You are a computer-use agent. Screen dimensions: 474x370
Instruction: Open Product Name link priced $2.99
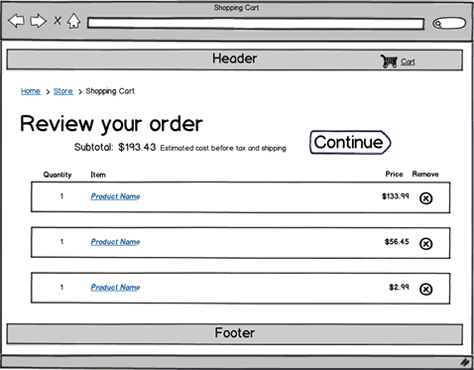[x=115, y=287]
